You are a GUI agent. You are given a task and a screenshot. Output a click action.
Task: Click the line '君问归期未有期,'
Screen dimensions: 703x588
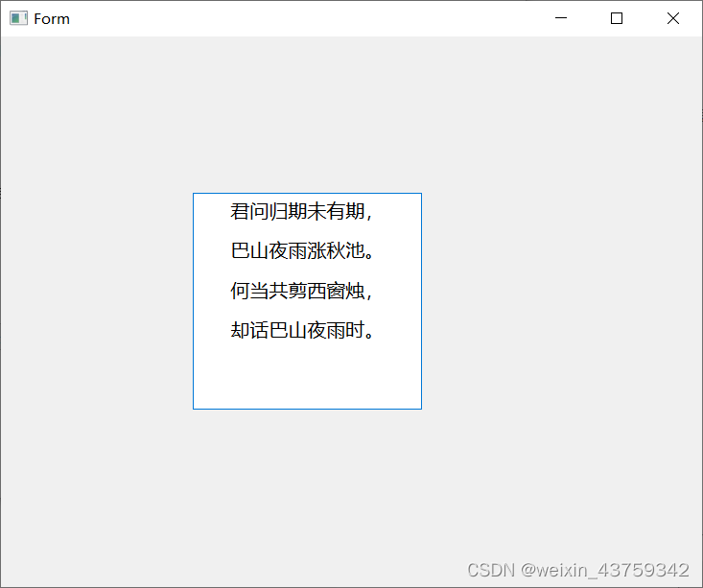[x=301, y=211]
